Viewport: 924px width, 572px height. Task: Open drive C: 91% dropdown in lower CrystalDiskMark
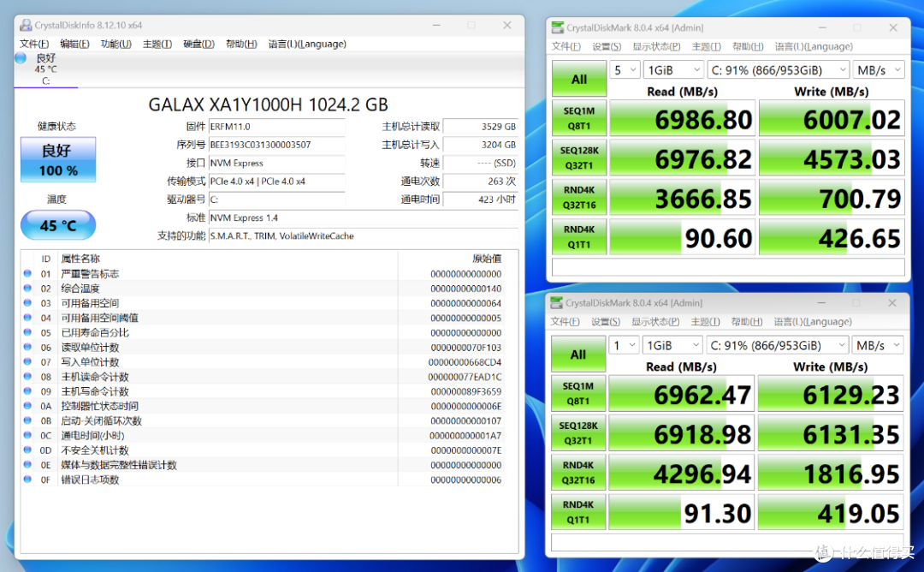point(777,346)
